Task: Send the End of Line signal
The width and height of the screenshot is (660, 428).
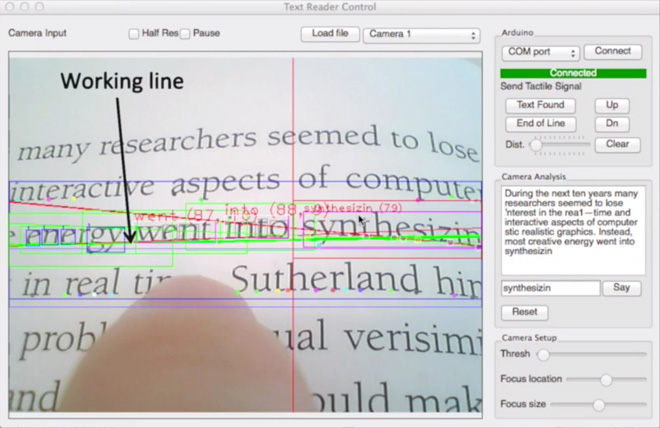Action: coord(540,124)
